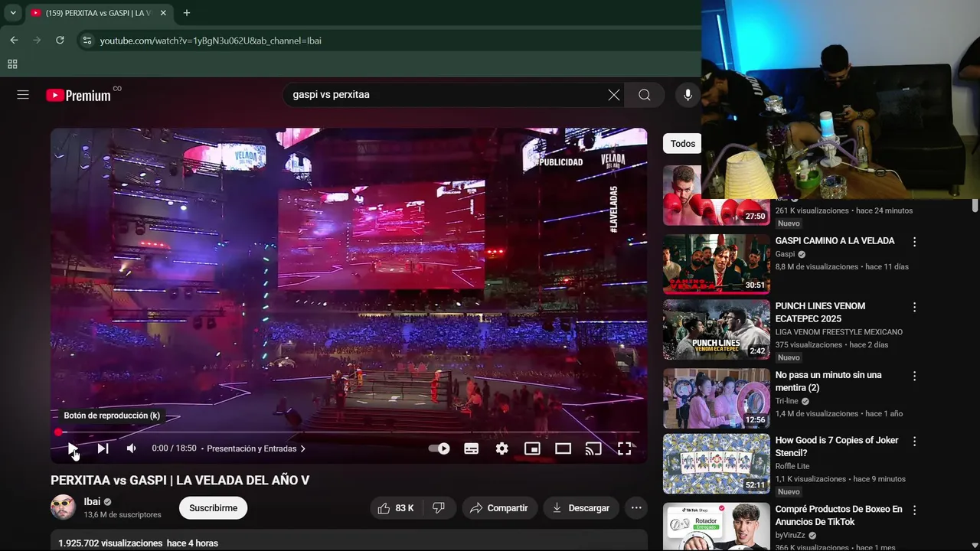Go back with the browser back arrow
Viewport: 980px width, 551px height.
pyautogui.click(x=14, y=41)
